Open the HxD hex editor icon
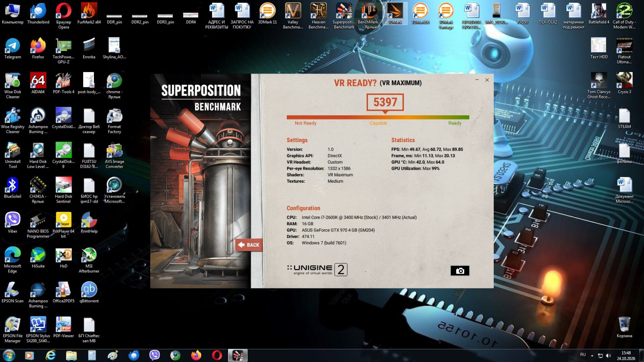This screenshot has width=644, height=362. point(64,257)
